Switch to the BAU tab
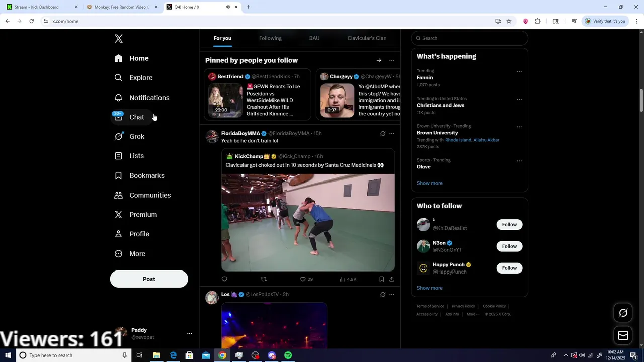644x362 pixels. 314,38
